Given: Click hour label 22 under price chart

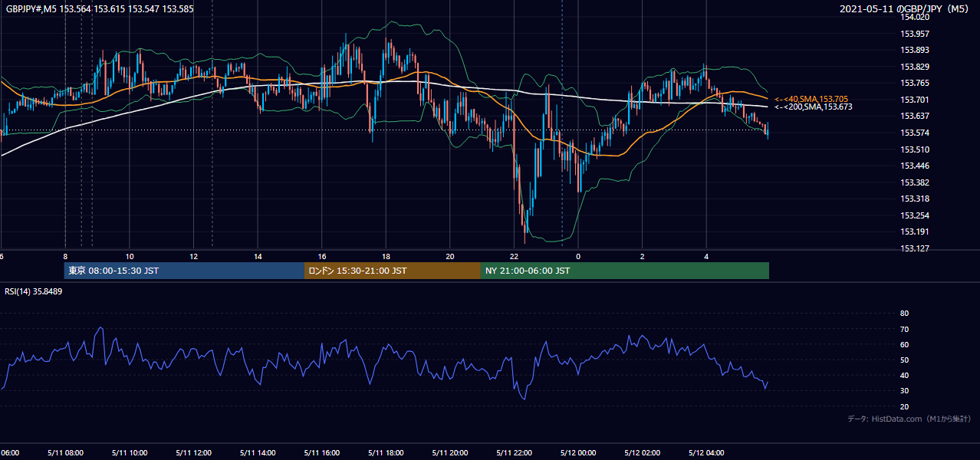Looking at the screenshot, I should [514, 256].
